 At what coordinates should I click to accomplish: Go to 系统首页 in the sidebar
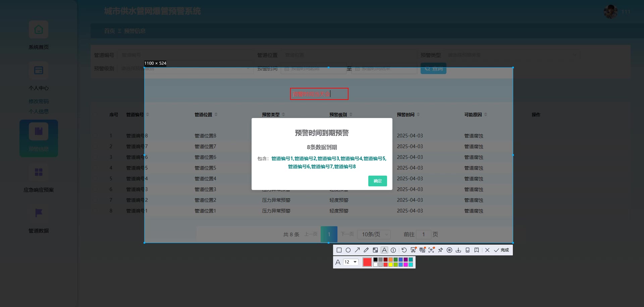[x=39, y=35]
